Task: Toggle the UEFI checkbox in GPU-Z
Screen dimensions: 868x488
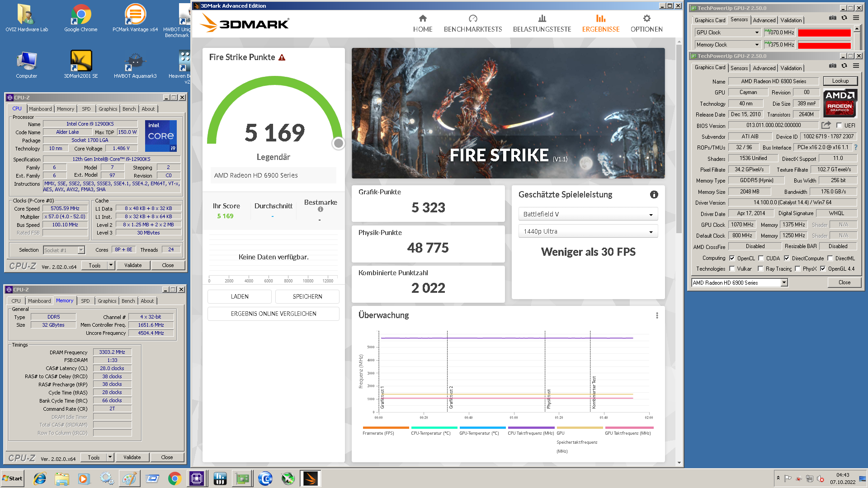Action: [x=839, y=126]
